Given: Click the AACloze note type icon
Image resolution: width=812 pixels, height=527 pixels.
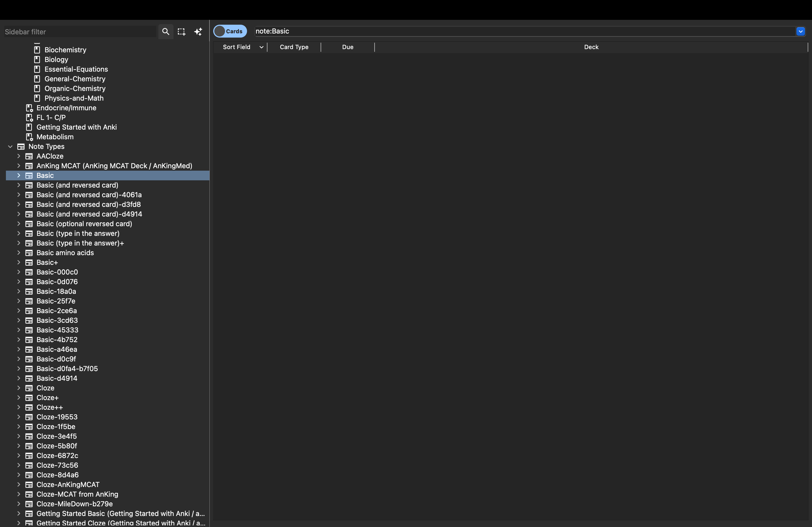Looking at the screenshot, I should pyautogui.click(x=29, y=156).
